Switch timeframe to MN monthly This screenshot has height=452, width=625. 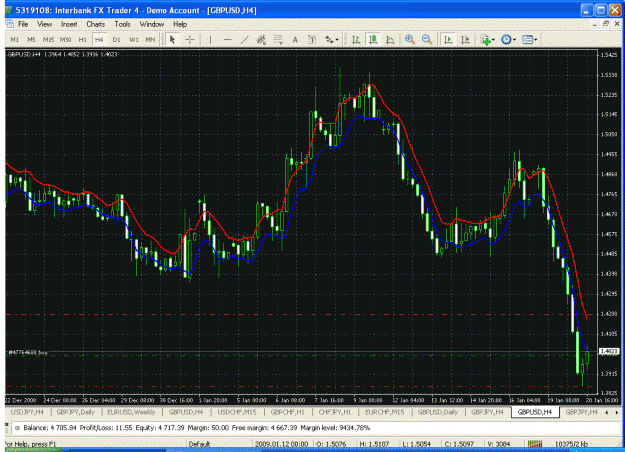(150, 39)
